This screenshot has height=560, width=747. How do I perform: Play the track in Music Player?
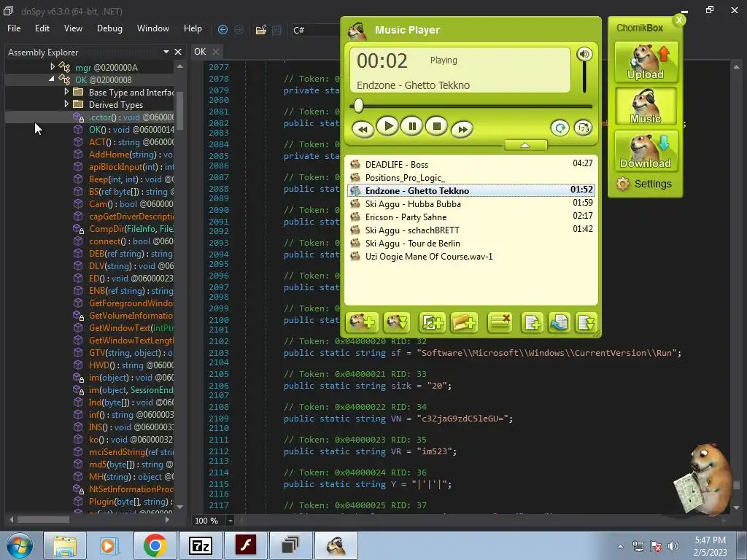[x=388, y=126]
